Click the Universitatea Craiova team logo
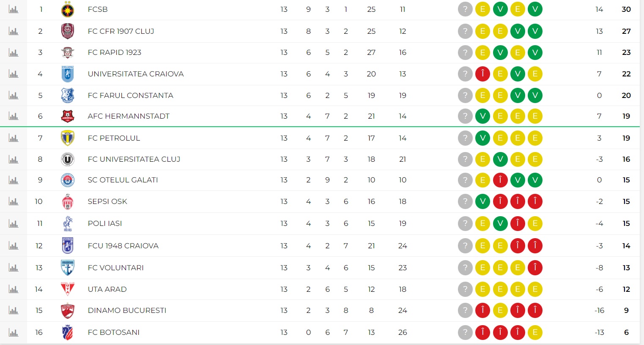Screen dimensions: 644x345 point(68,74)
